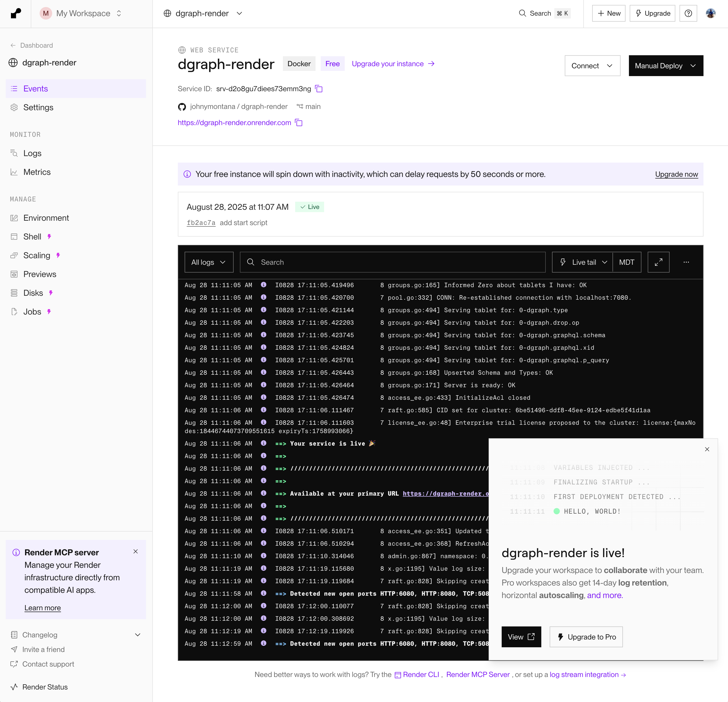
Task: Open the Render CLI link
Action: (x=417, y=675)
